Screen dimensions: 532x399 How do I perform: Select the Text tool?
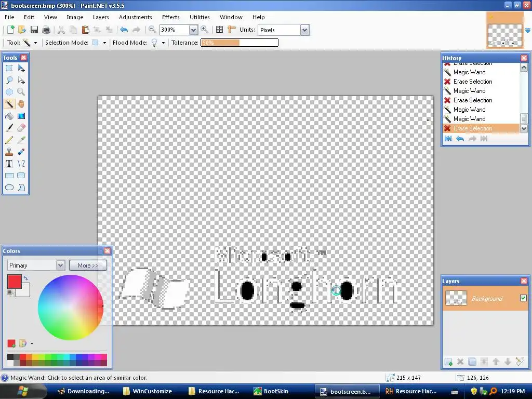9,164
